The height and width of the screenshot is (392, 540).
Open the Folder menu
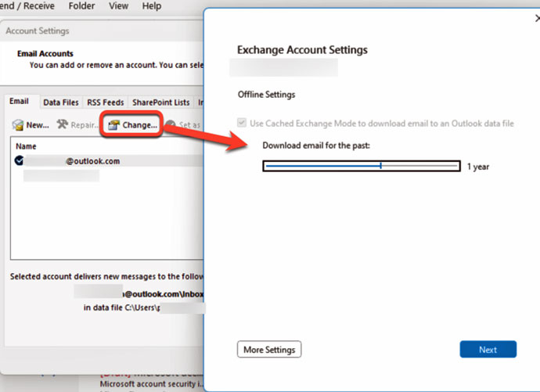point(81,5)
